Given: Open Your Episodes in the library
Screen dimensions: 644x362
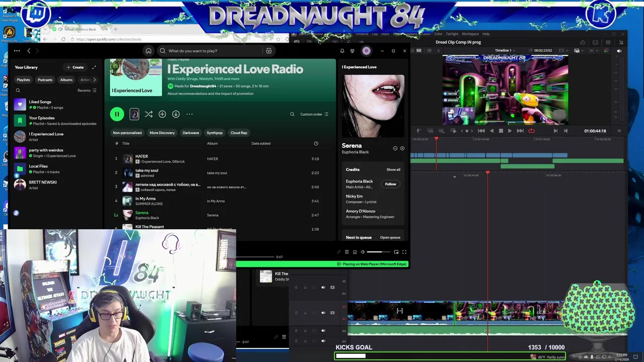Looking at the screenshot, I should 55,121.
